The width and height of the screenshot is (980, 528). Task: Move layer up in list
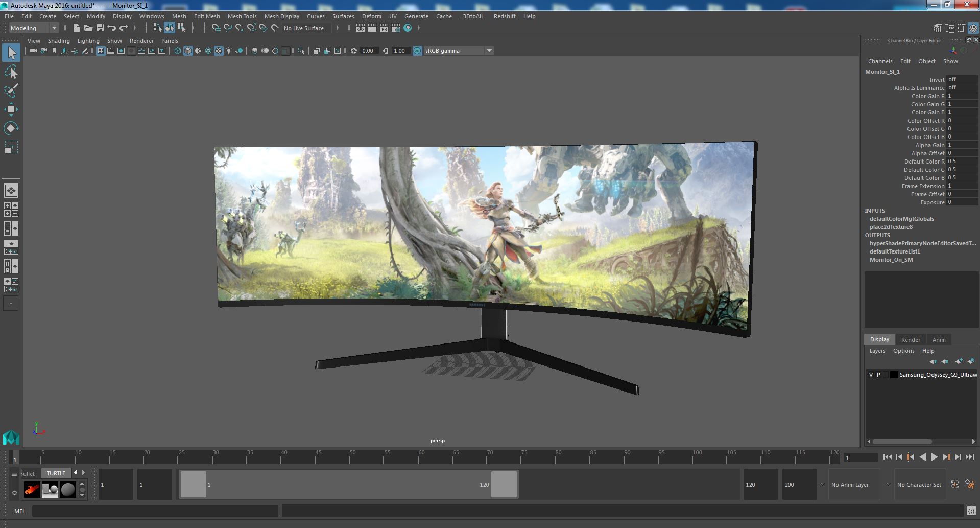[933, 361]
